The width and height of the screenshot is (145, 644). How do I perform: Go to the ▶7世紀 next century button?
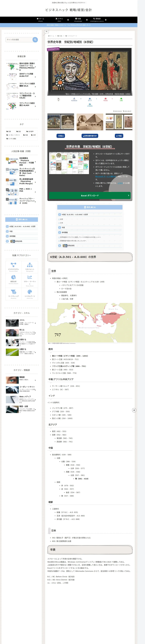tap(119, 136)
